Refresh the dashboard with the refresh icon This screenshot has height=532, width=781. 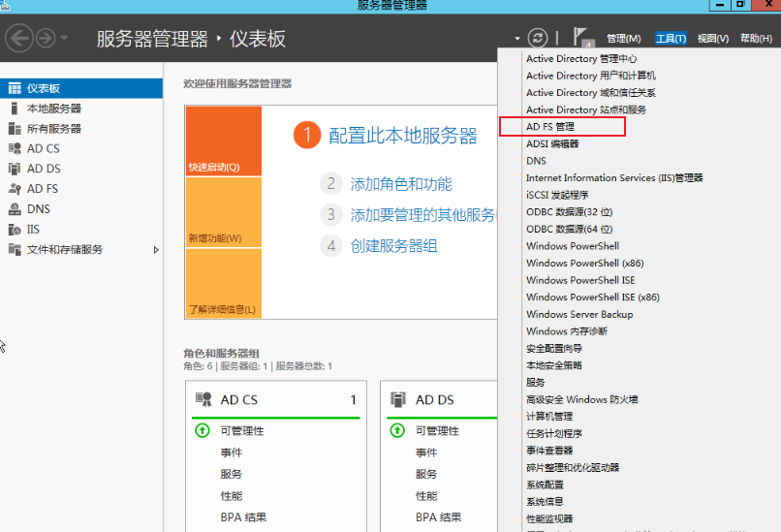tap(538, 38)
